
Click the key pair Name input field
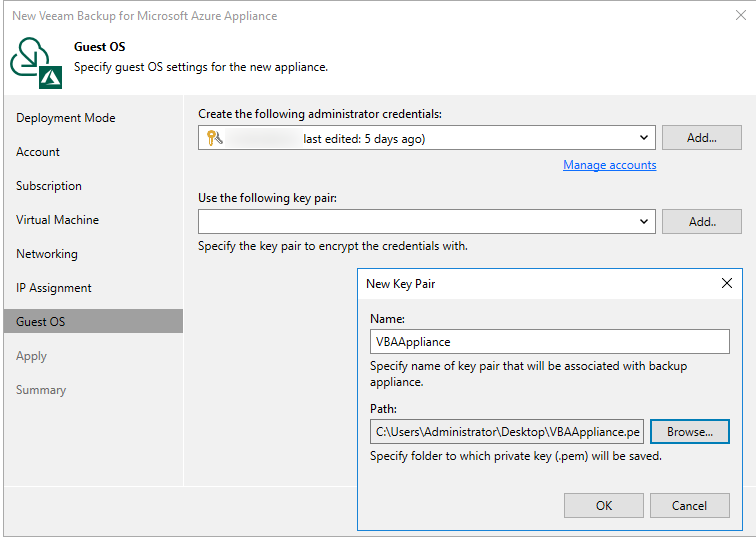[549, 342]
